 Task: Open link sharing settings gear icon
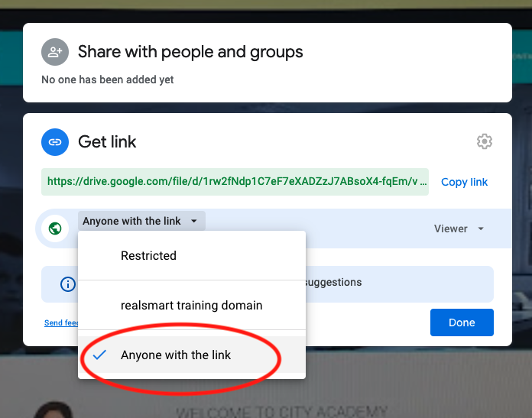[484, 141]
